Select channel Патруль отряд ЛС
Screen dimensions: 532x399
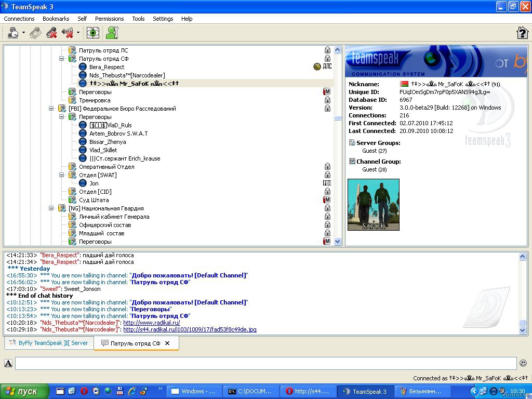[103, 50]
